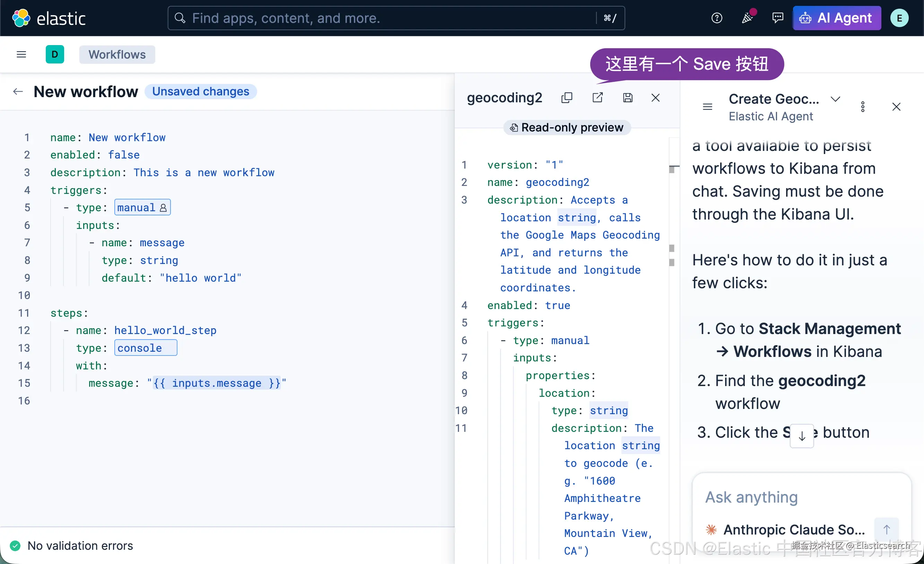Click the 'Stack Management' bold text in chat
Image resolution: width=924 pixels, height=564 pixels.
click(829, 329)
